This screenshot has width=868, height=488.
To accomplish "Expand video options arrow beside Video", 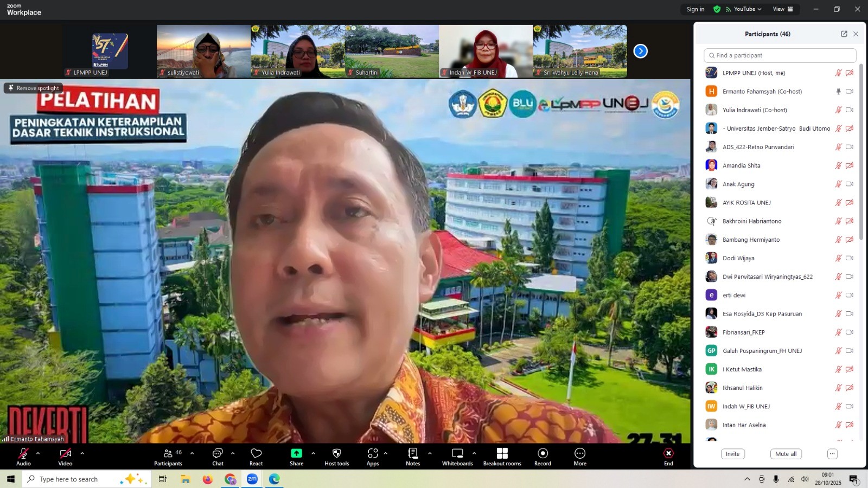I will coord(82,453).
